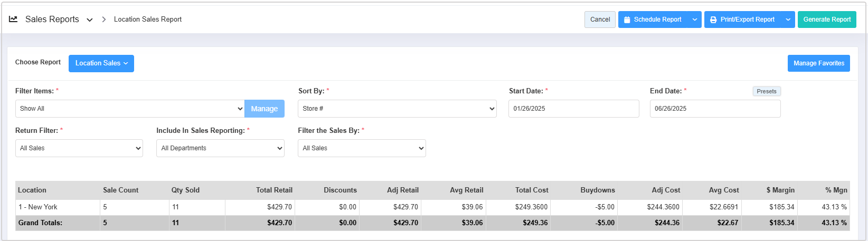Viewport: 868px width, 241px height.
Task: Open the Return Filter dropdown
Action: (79, 148)
